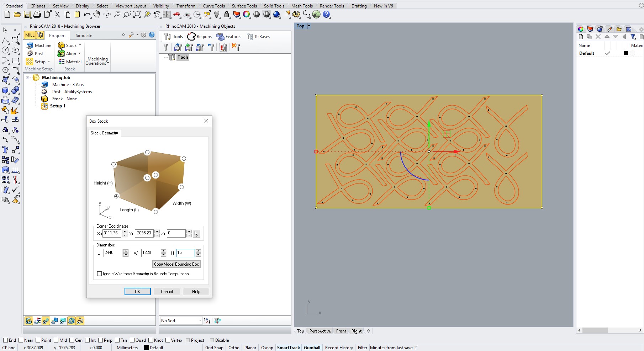
Task: Click the Material icon in Stock group
Action: (62, 62)
